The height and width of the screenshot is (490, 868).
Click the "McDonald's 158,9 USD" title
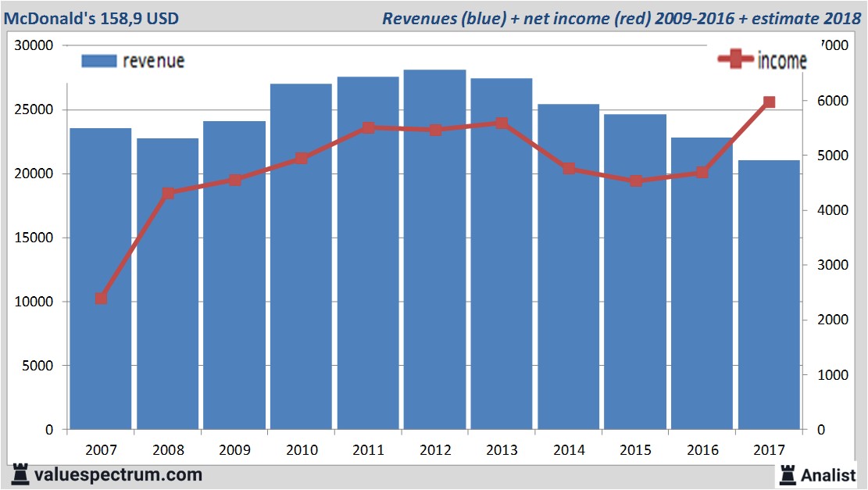tap(91, 18)
